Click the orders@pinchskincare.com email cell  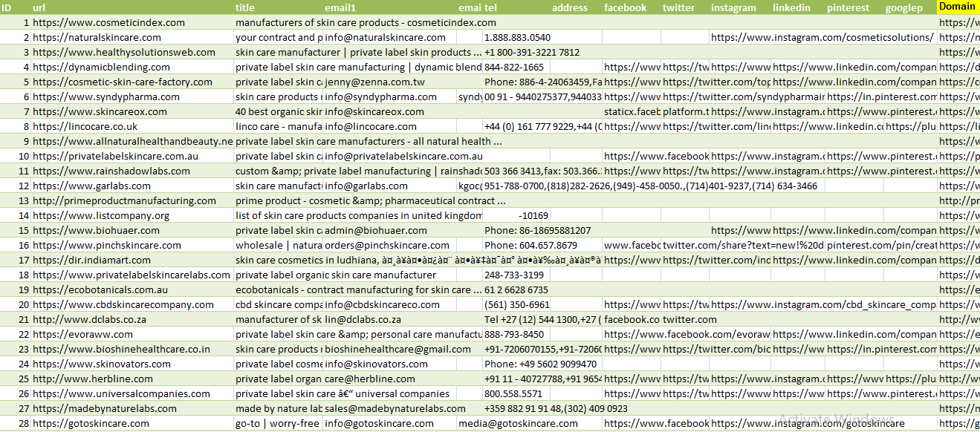point(390,245)
